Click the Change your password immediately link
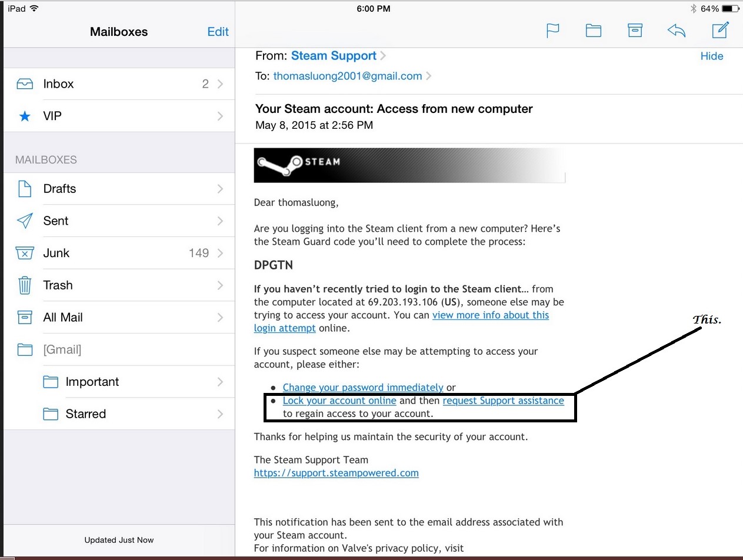Screen dimensions: 743x560 point(362,388)
